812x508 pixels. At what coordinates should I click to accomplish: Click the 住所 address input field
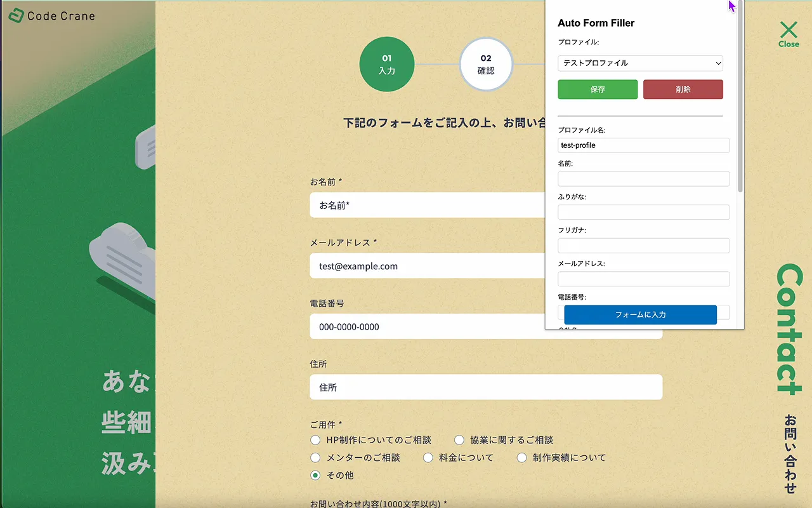point(485,387)
